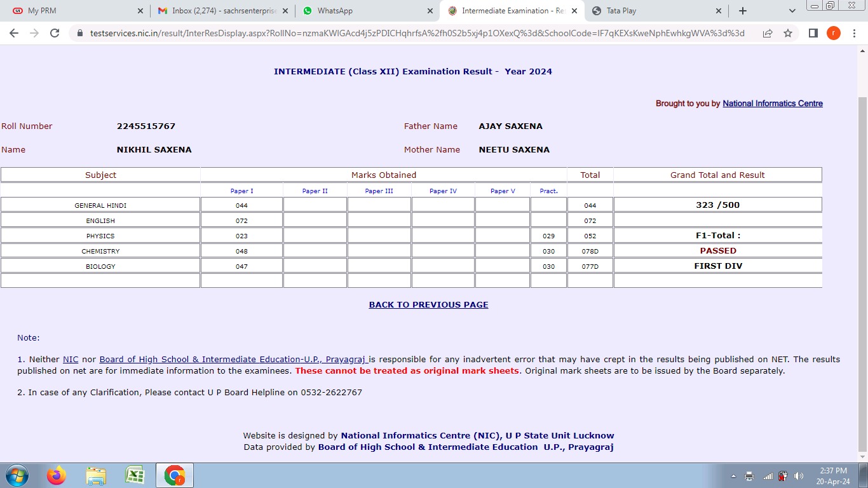Close the My PRM tab
This screenshot has height=488, width=868.
point(140,11)
